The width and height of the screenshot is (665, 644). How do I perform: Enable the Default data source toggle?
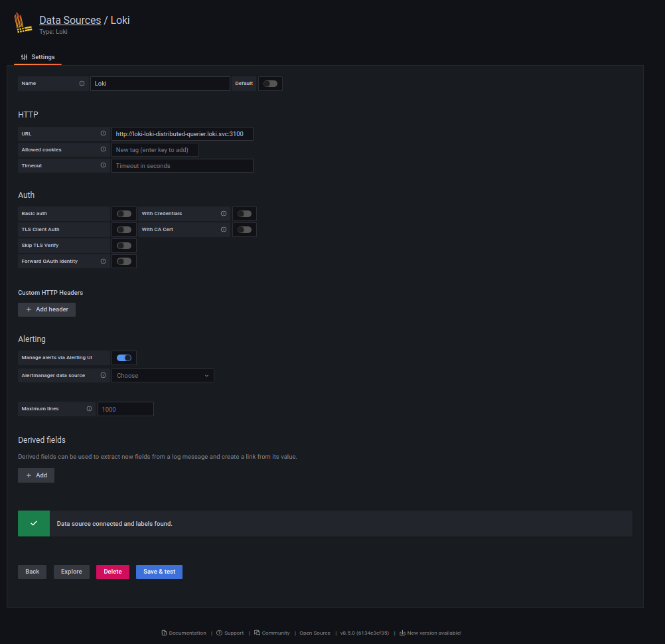point(270,83)
